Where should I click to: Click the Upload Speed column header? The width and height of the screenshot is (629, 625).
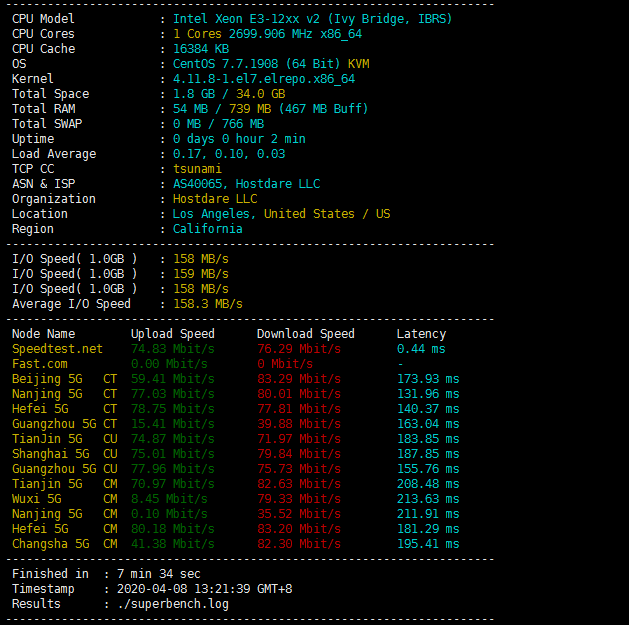coord(172,334)
